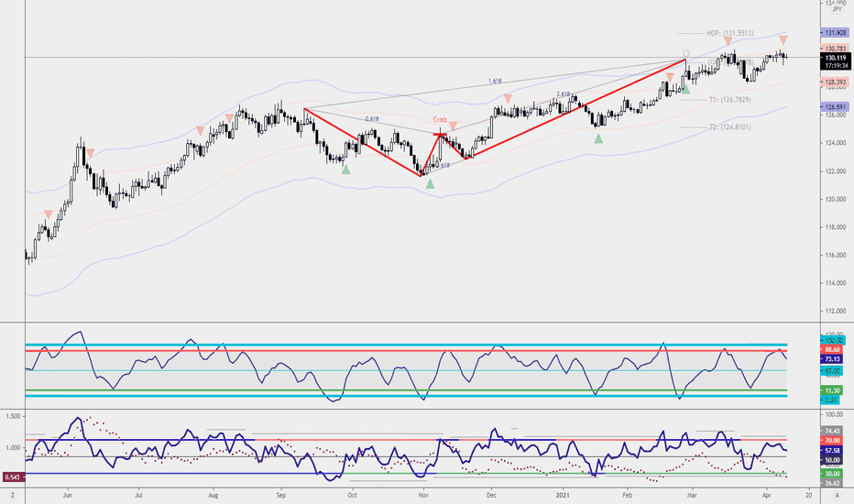Viewport: 854px width, 504px height.
Task: Select the T1: (126.7829) target label
Action: point(729,100)
